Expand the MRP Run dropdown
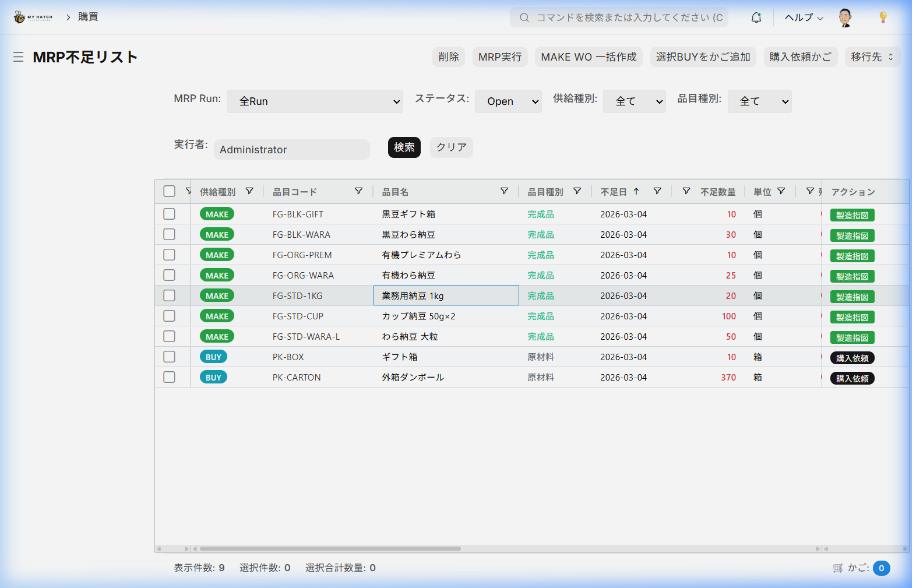Viewport: 923px width, 588px height. click(315, 101)
